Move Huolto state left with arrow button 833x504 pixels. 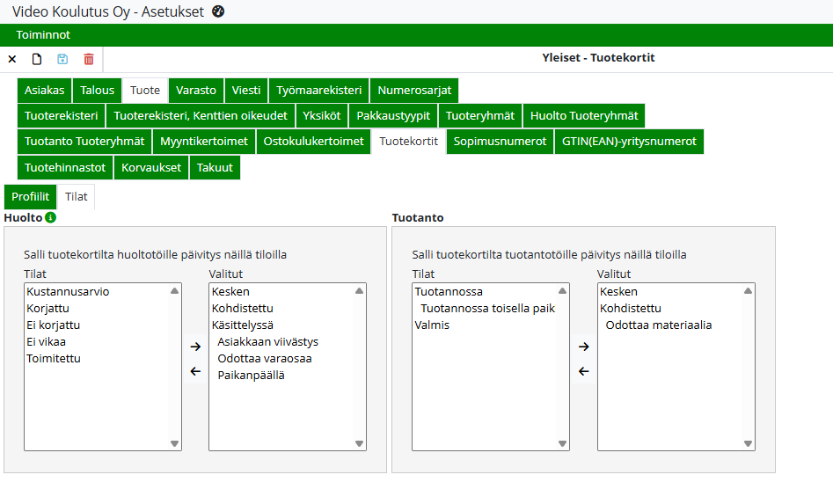tap(195, 371)
